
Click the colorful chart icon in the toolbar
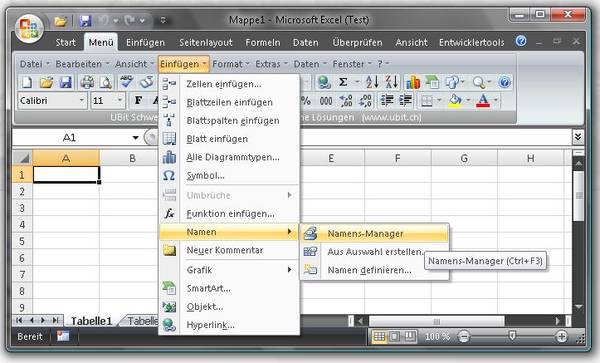[413, 82]
